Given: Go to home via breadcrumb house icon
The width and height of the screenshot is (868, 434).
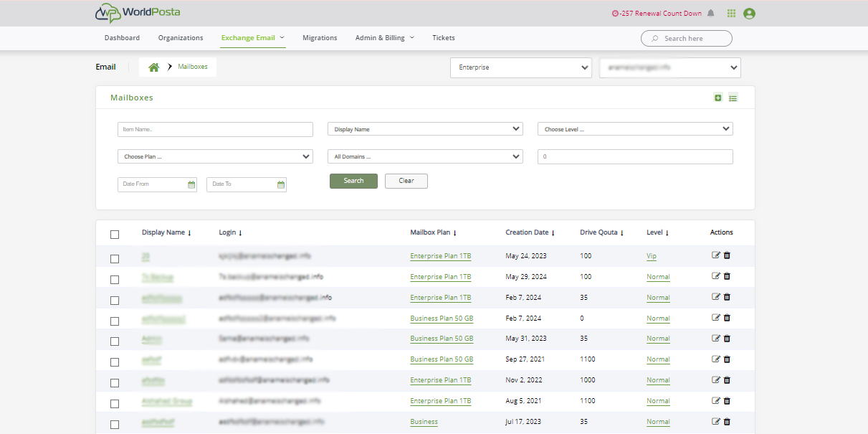Looking at the screenshot, I should tap(153, 67).
